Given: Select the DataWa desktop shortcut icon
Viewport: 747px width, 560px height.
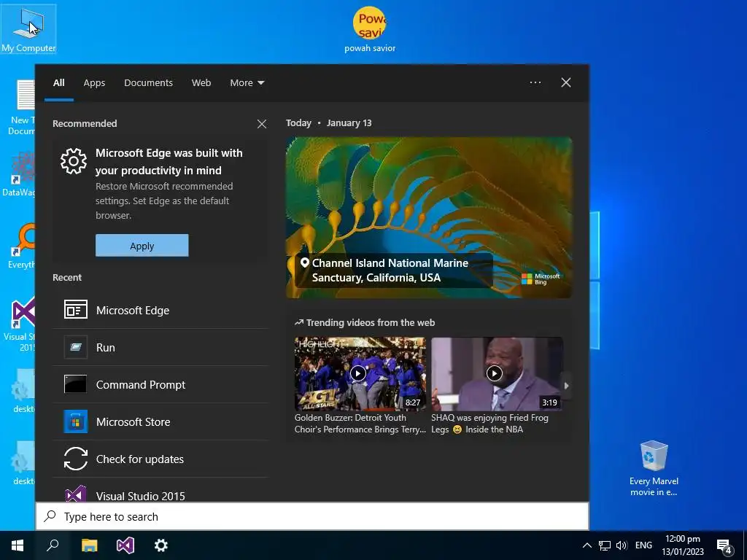Looking at the screenshot, I should [x=19, y=174].
